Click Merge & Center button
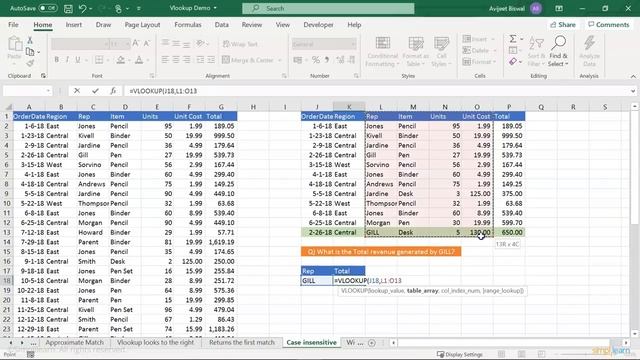640x360 pixels. [248, 60]
